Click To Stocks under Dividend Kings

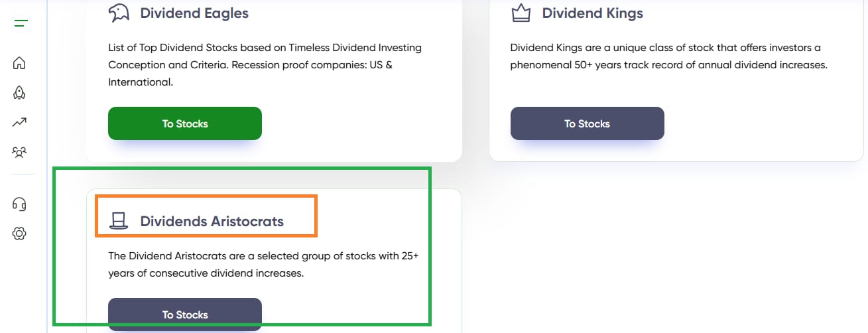pos(587,123)
